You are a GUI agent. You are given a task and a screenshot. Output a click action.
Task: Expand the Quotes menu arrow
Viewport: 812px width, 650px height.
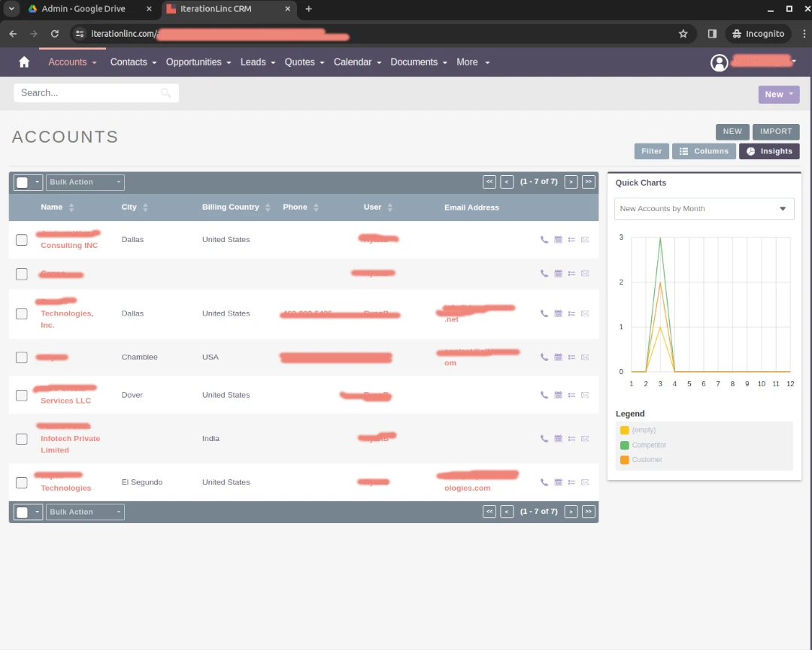(322, 62)
